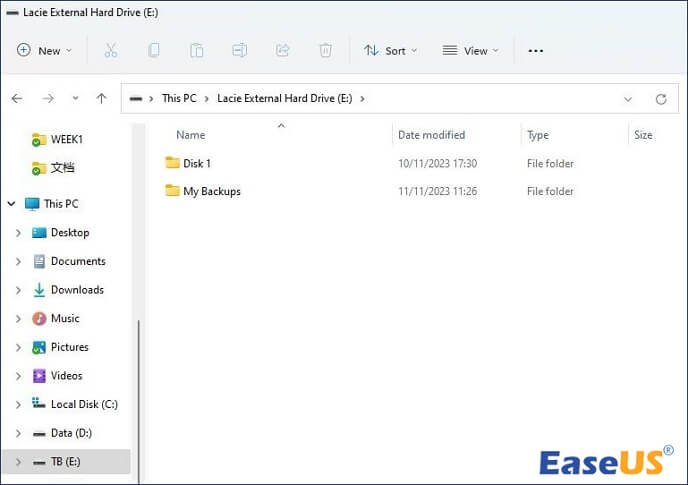Open the Sort options dropdown
688x485 pixels.
(390, 50)
